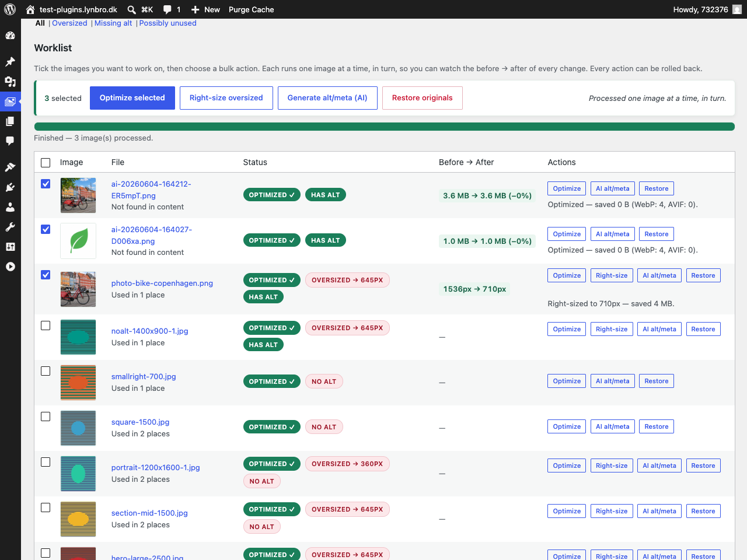Tick the portrait-1200x1600-1.jpg checkbox
Screen dimensions: 747x560
click(x=46, y=462)
